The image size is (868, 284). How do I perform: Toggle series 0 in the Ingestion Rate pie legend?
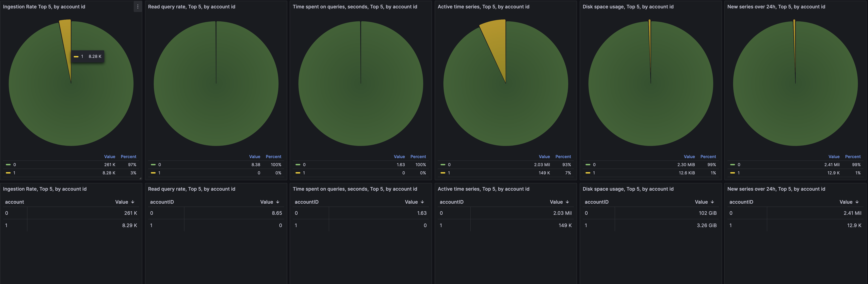(15, 165)
